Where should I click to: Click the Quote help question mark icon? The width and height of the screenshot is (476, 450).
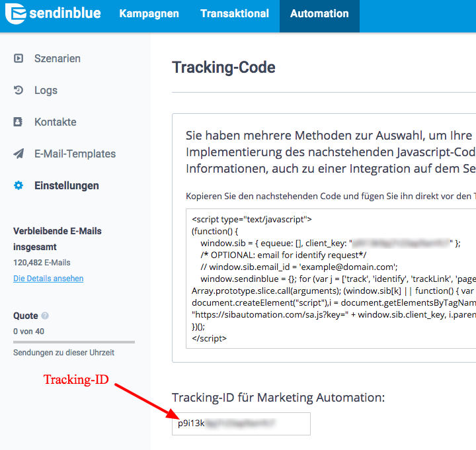45,316
